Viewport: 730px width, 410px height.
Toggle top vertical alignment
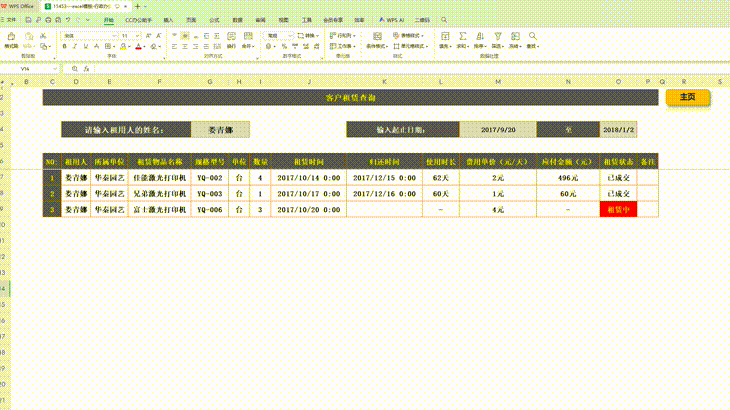click(174, 36)
